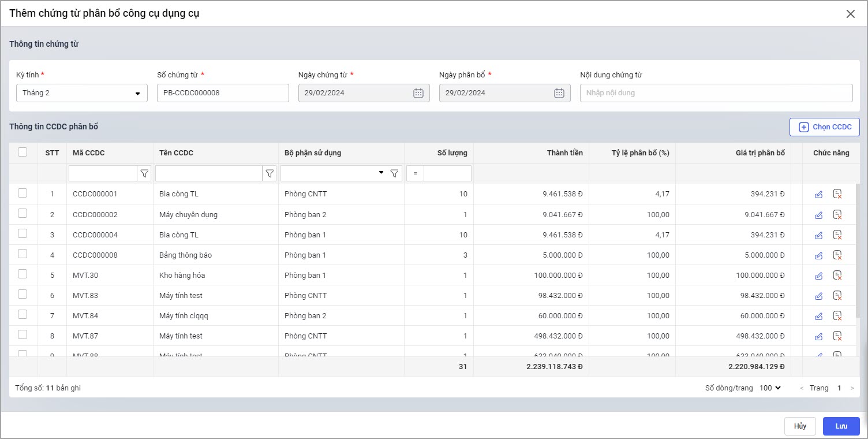Remove Bảng thông báo row with delete icon
The image size is (868, 439).
point(837,255)
